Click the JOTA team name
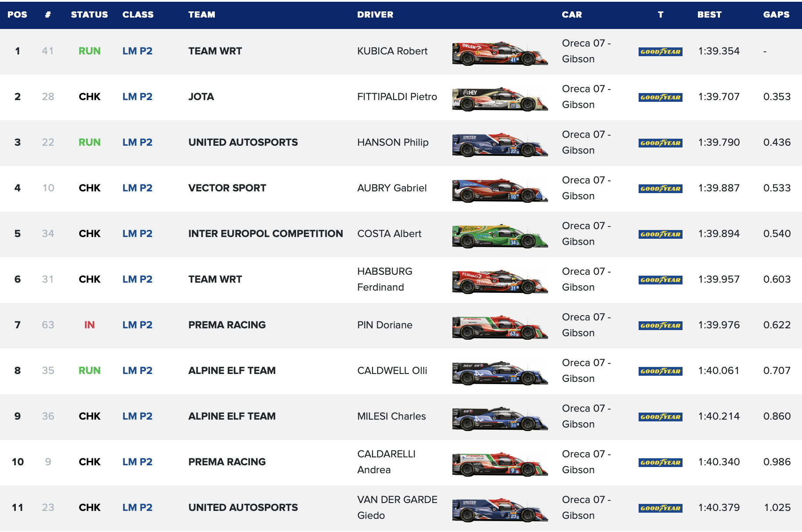Image resolution: width=802 pixels, height=532 pixels. (x=201, y=97)
